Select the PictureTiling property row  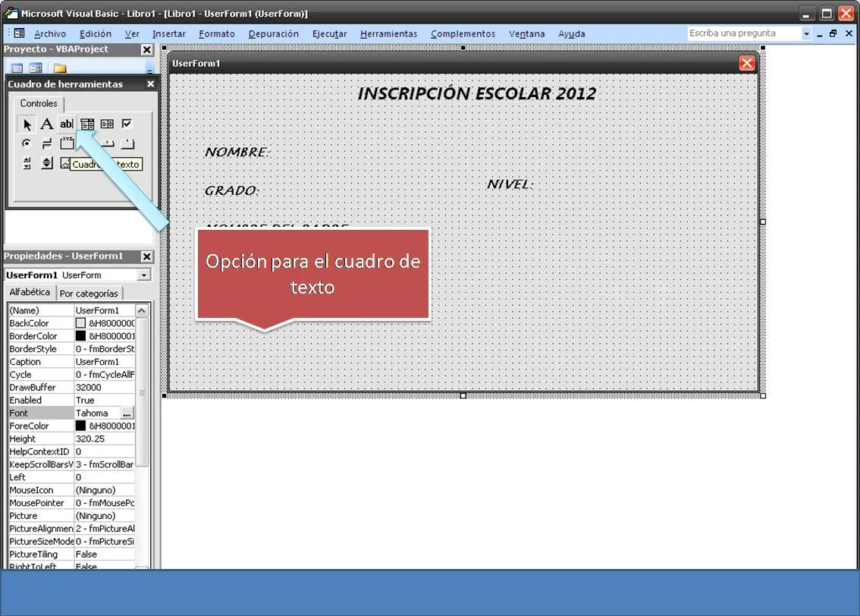pyautogui.click(x=71, y=555)
